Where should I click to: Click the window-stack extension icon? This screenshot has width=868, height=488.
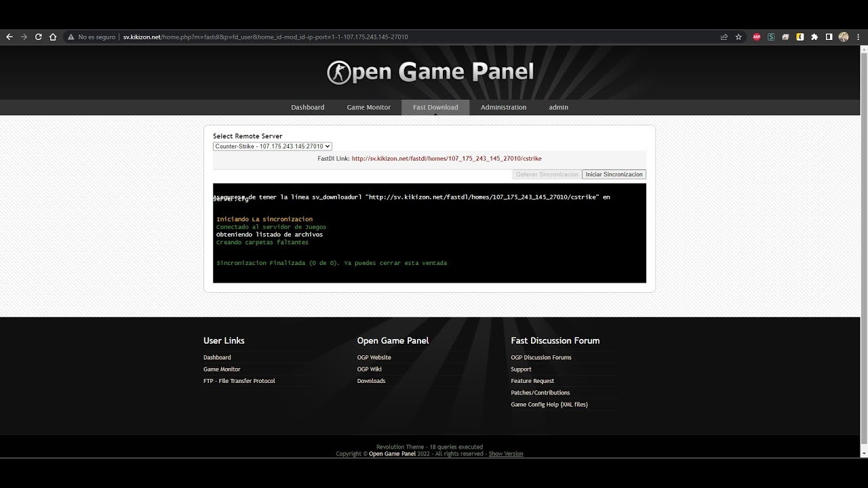tap(785, 37)
